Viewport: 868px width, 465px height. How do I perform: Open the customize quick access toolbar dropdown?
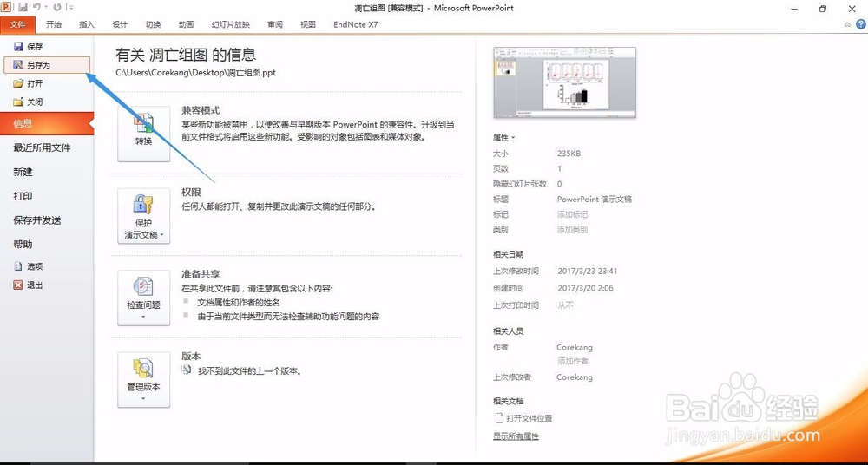[x=71, y=8]
